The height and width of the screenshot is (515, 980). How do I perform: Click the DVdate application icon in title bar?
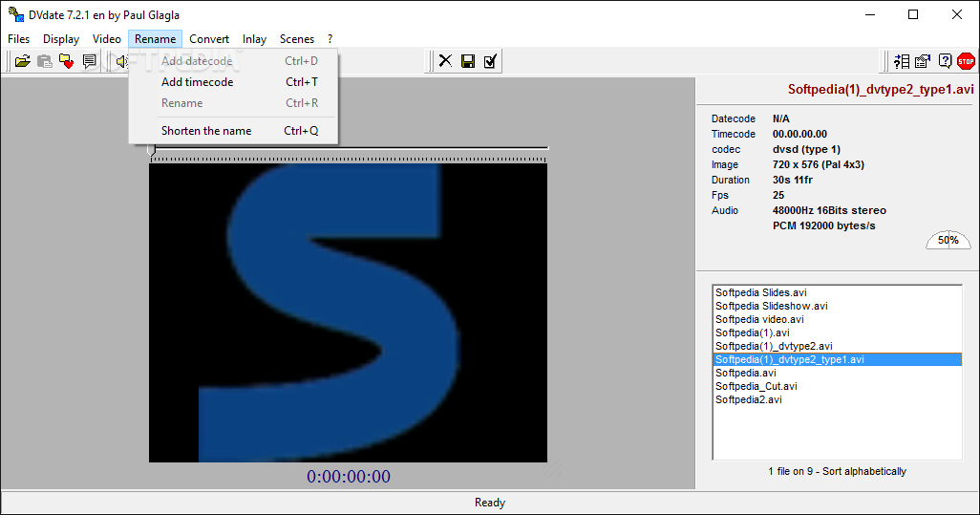point(15,13)
